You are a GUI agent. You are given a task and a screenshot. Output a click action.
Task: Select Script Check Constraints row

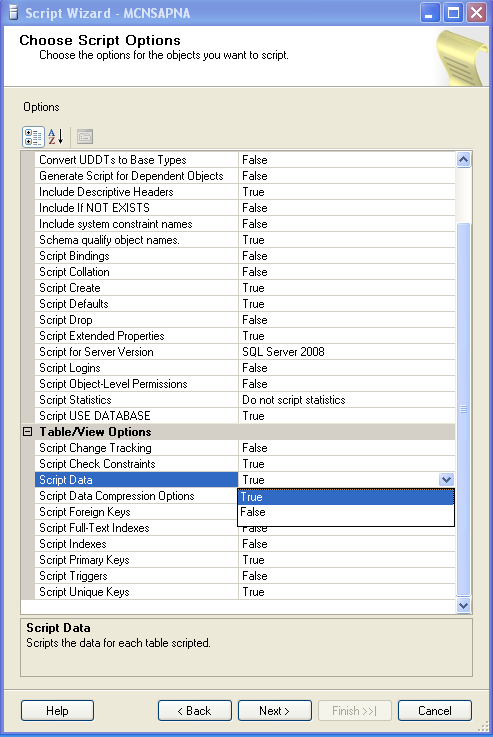coord(245,464)
